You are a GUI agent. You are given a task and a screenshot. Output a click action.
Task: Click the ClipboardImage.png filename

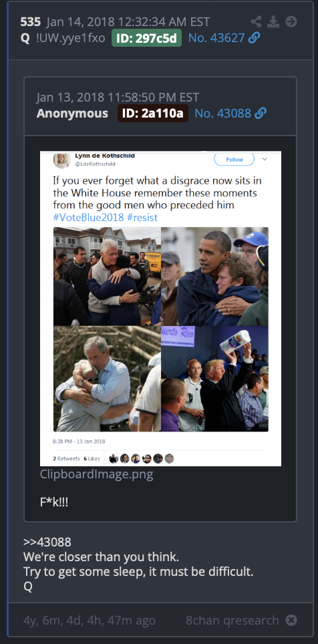[x=97, y=474]
